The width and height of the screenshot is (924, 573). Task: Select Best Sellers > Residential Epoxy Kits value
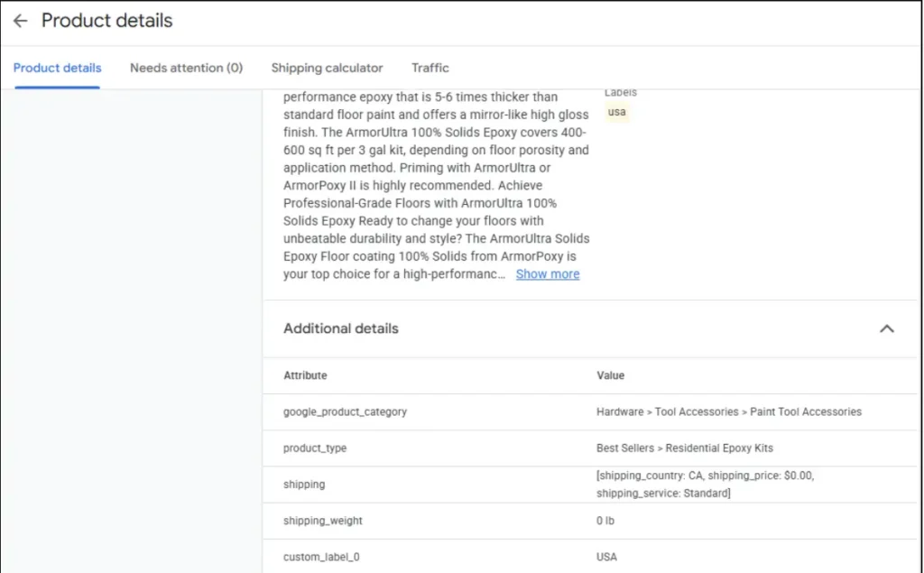tap(684, 448)
